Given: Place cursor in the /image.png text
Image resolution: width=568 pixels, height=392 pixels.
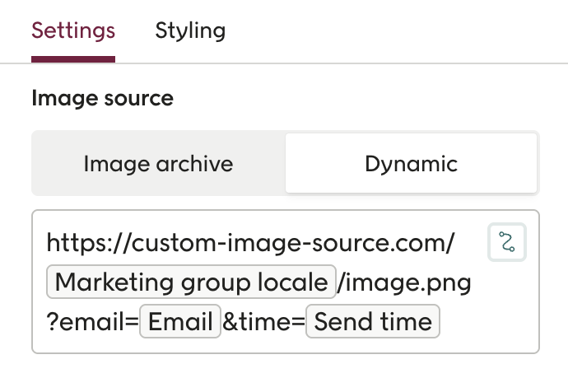Looking at the screenshot, I should [405, 282].
